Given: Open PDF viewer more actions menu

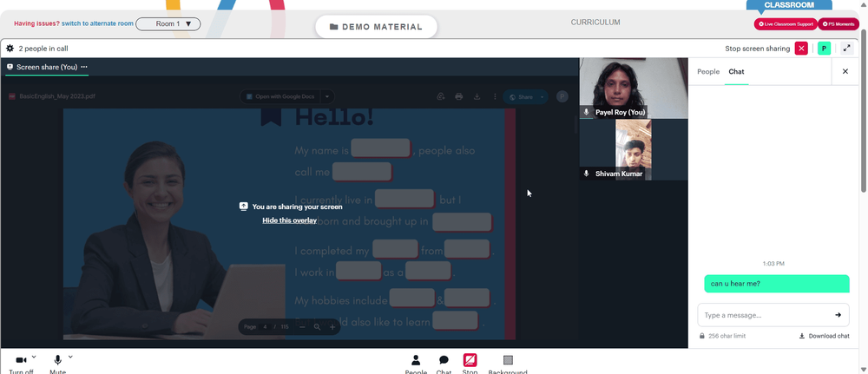Looking at the screenshot, I should click(x=495, y=96).
